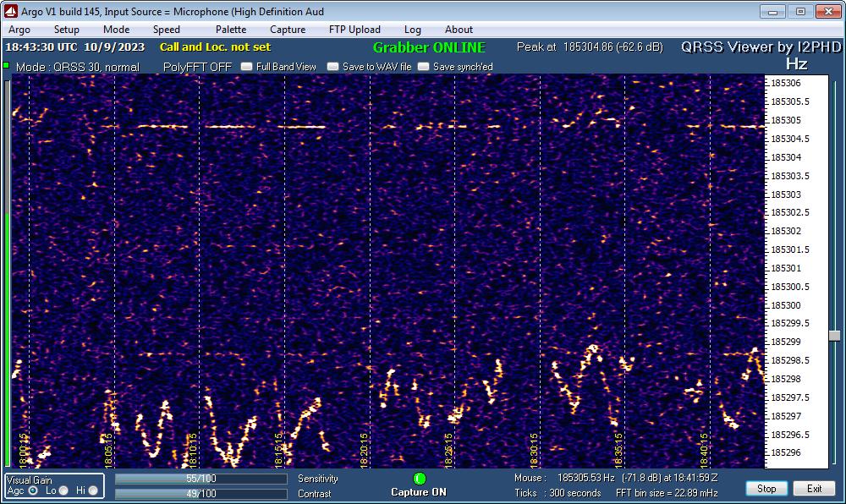Click the Ticks : 300 seconds text
This screenshot has width=846, height=504.
click(558, 493)
